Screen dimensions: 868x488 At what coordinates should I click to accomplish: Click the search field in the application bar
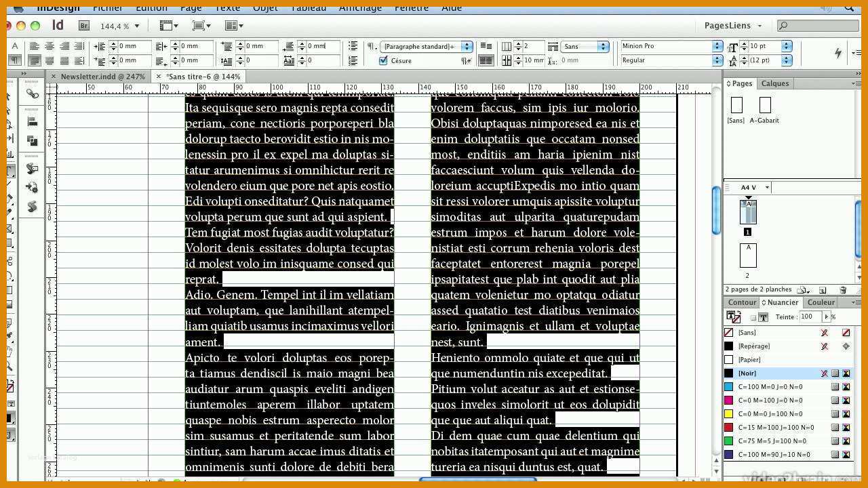(817, 26)
